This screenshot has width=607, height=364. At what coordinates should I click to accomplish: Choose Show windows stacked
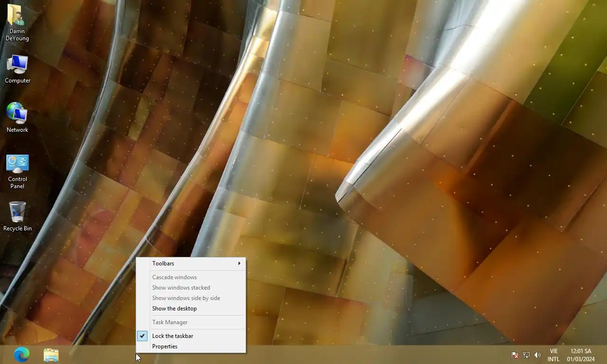(191, 288)
